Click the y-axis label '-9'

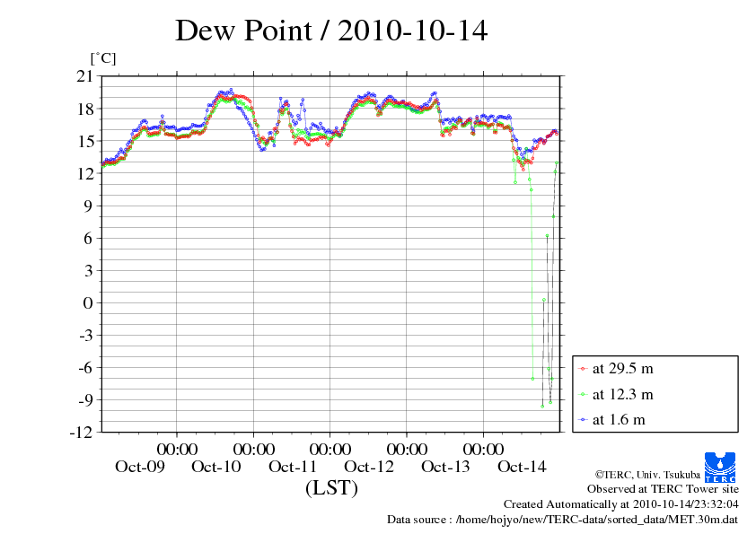pyautogui.click(x=86, y=400)
